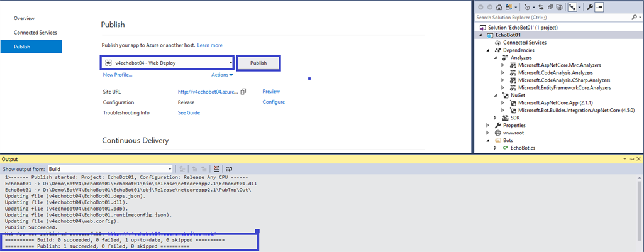
Task: Select Microsoft.CodeAnalysis.CSharp.Analyzers item
Action: click(x=564, y=80)
